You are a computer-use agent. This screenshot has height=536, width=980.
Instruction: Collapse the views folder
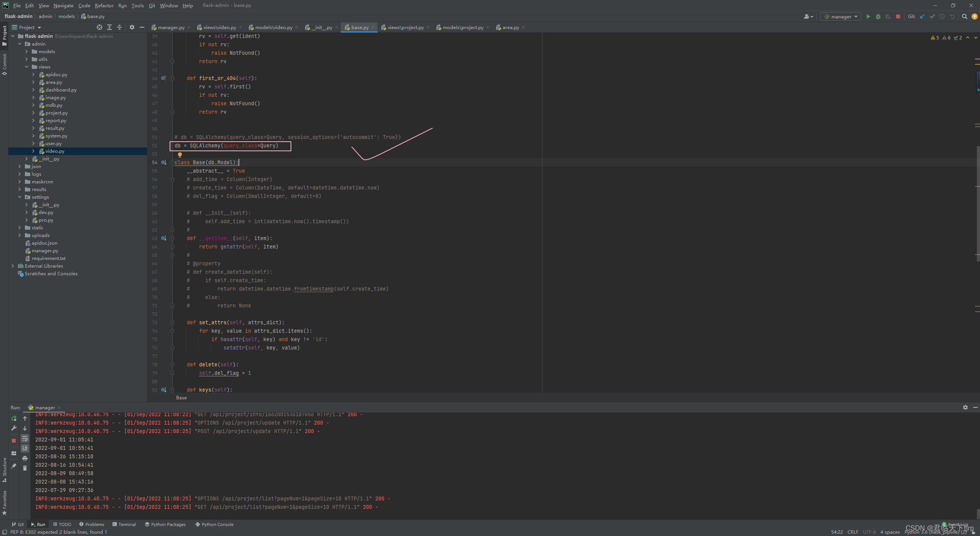[x=27, y=67]
